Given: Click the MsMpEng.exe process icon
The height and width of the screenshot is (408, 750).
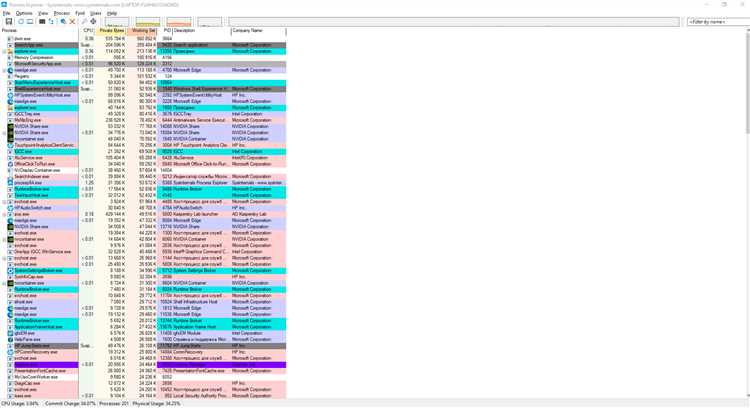Looking at the screenshot, I should 10,120.
